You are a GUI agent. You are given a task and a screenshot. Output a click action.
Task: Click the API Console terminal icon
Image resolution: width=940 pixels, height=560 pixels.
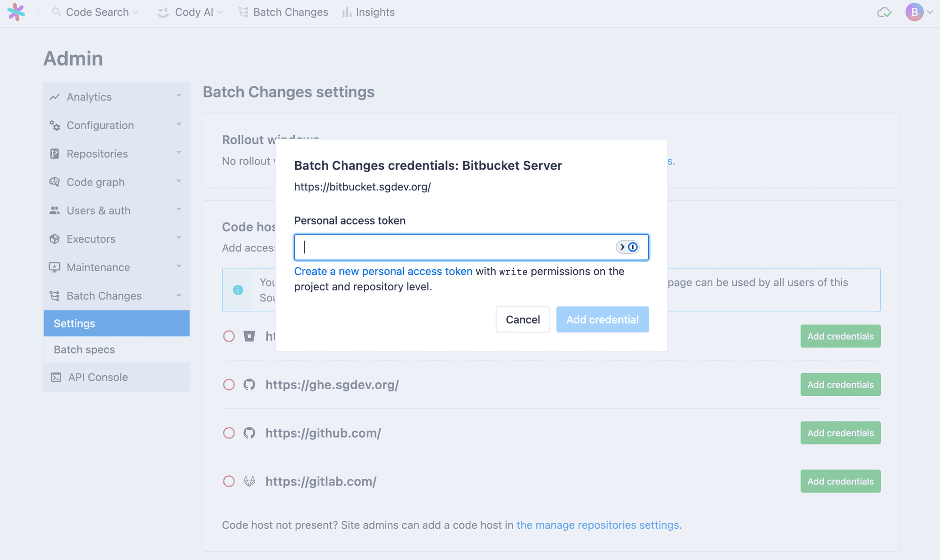click(x=56, y=377)
